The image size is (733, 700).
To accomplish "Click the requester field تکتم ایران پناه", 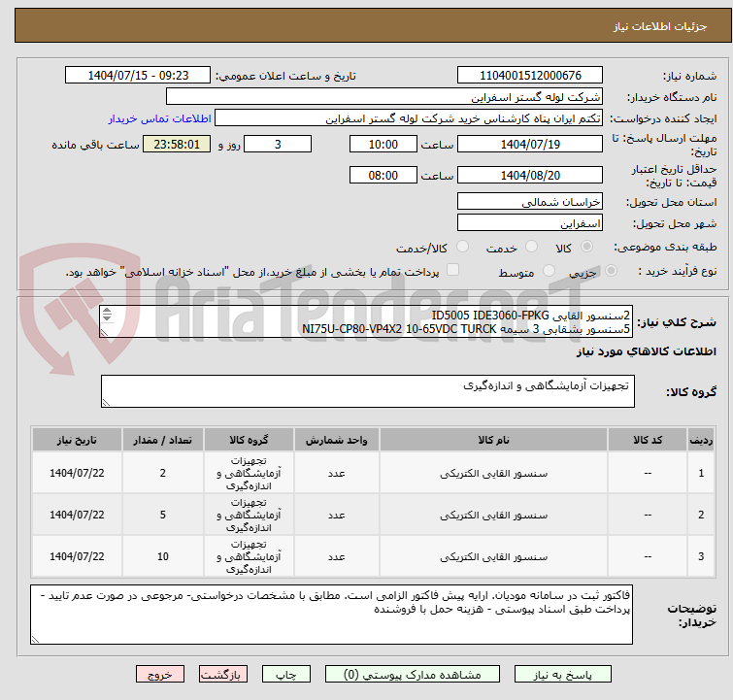I will click(409, 118).
